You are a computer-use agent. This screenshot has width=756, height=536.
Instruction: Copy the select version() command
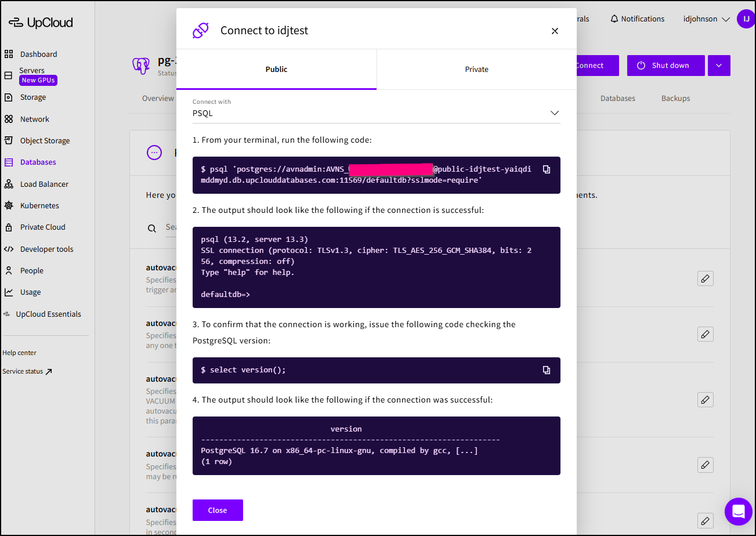(x=546, y=370)
